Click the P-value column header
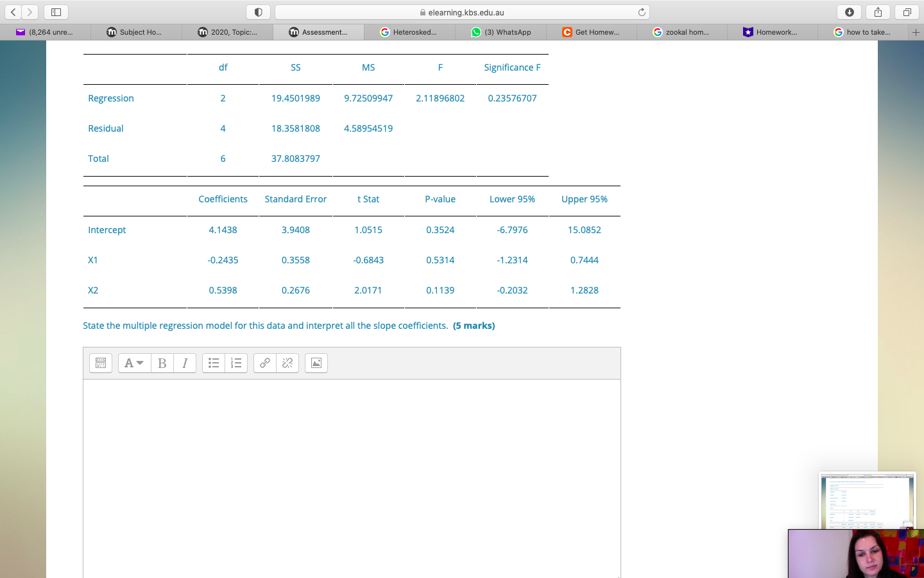This screenshot has height=578, width=924. pyautogui.click(x=440, y=199)
